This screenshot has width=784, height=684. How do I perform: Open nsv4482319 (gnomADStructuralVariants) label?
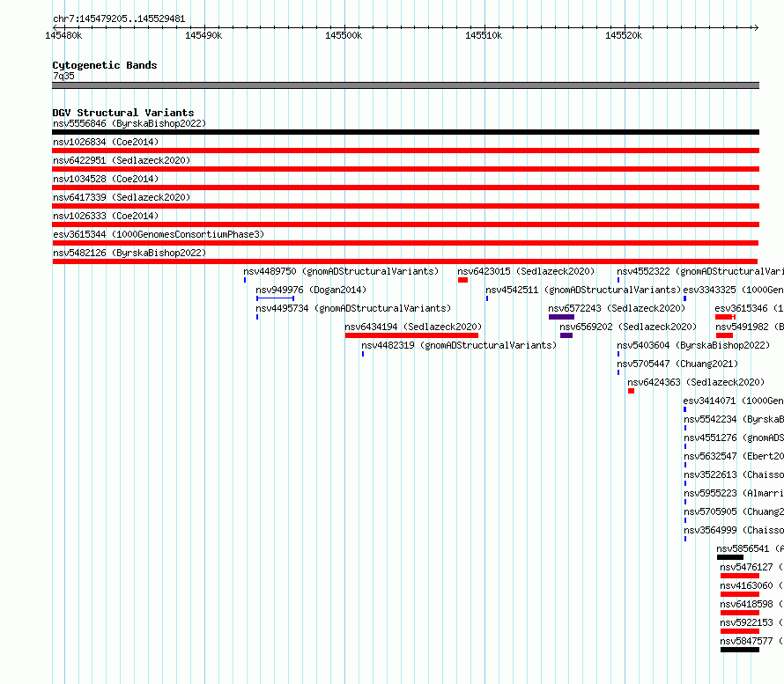tap(459, 345)
